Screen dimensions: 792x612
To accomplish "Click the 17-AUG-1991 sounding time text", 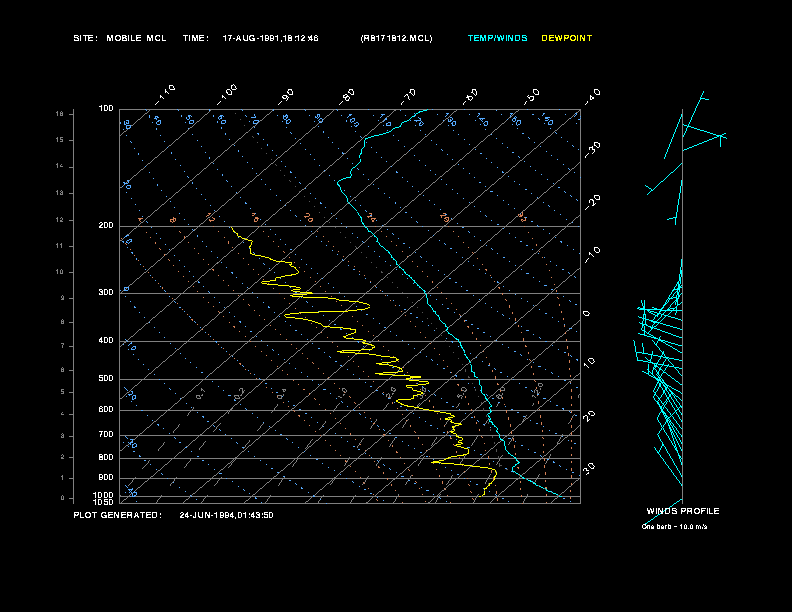I will pos(270,38).
